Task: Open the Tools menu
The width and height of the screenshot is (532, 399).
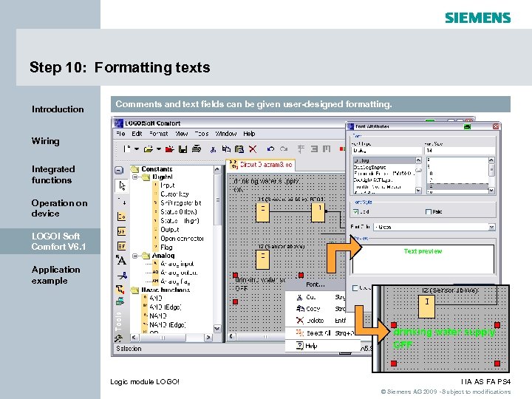Action: pos(202,134)
